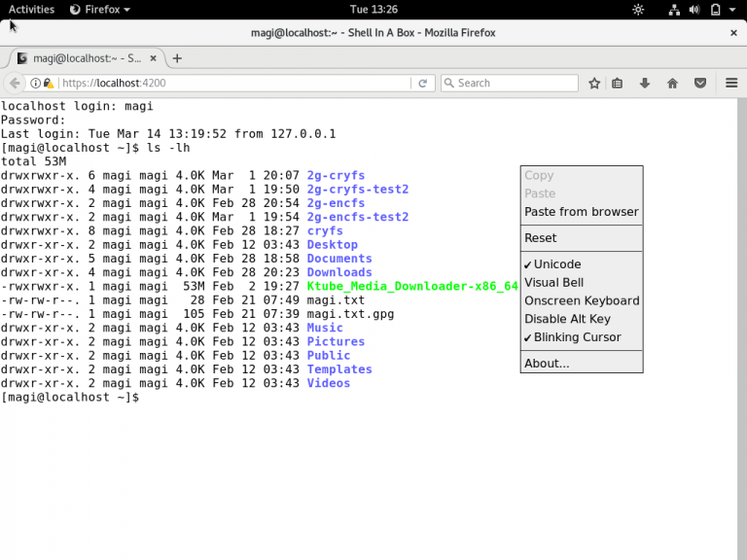Click in the Search input field

click(x=511, y=84)
